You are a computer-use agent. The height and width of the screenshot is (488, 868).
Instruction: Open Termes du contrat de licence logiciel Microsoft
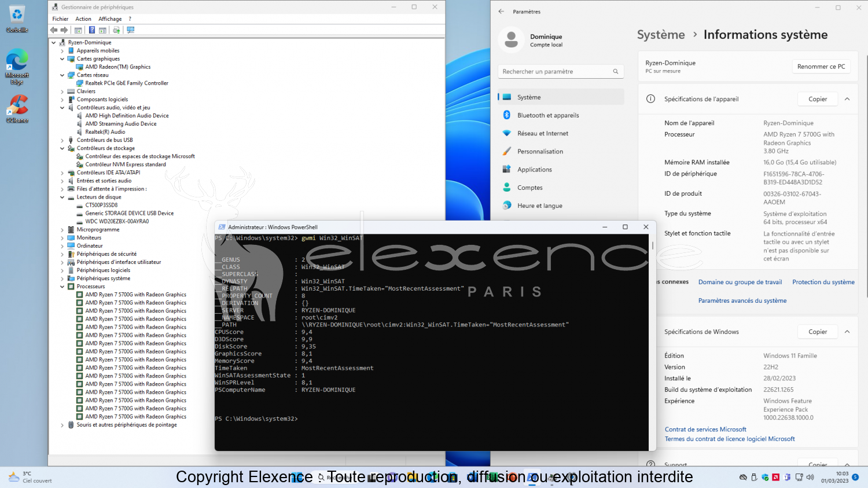pos(730,439)
